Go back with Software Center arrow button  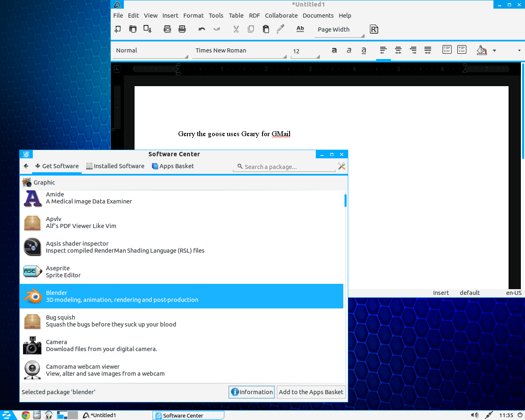(x=26, y=166)
